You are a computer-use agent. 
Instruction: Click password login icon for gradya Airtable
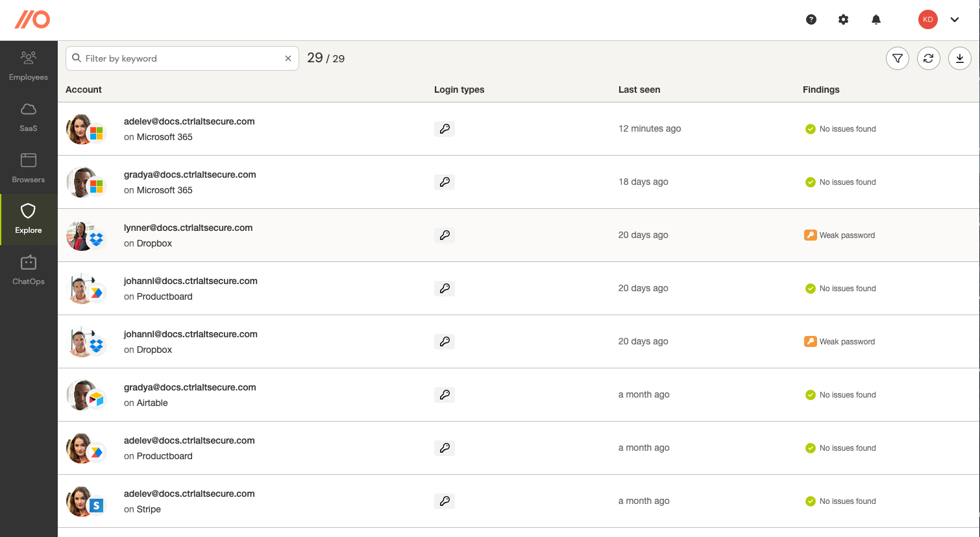tap(445, 394)
